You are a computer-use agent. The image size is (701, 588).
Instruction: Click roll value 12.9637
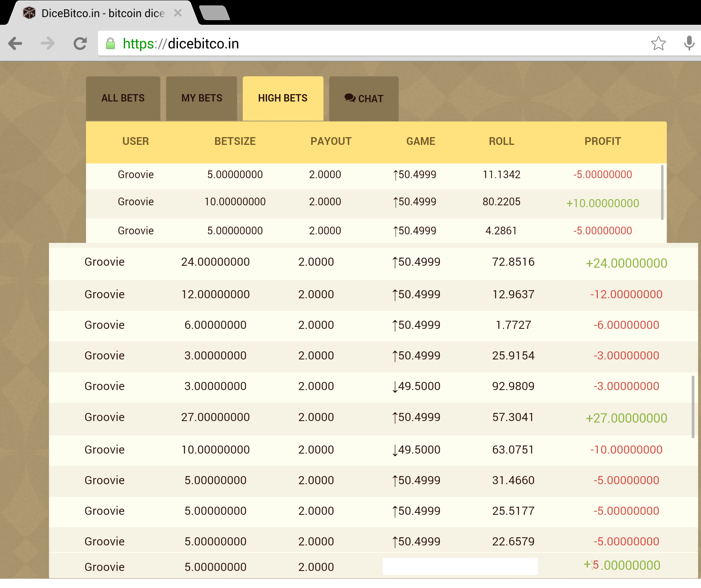point(513,294)
